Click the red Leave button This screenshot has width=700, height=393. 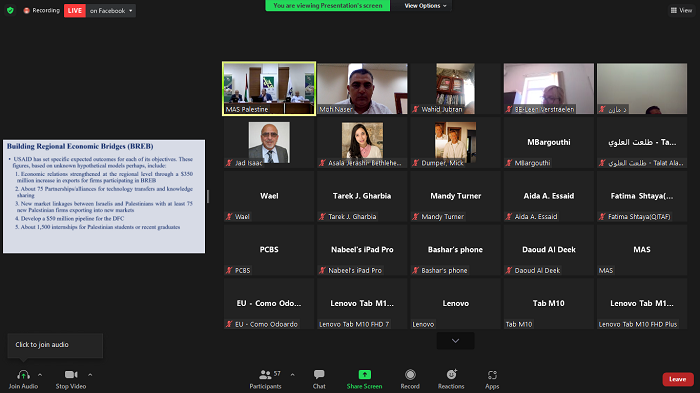678,379
